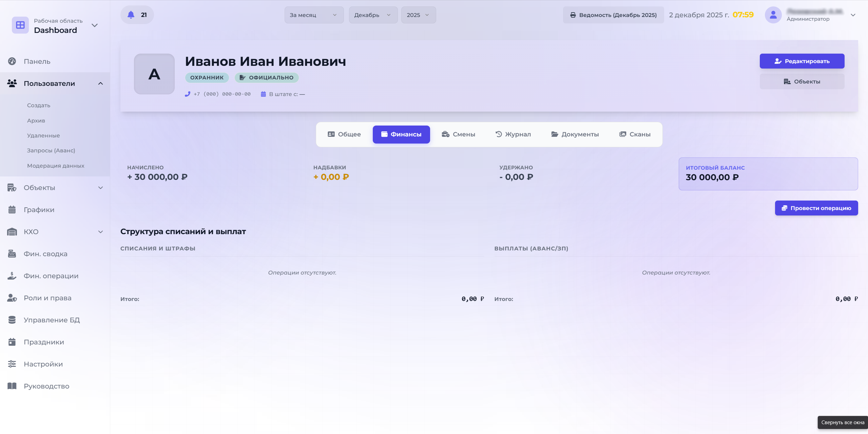Open the 2025 year dropdown
This screenshot has width=868, height=434.
click(x=418, y=15)
